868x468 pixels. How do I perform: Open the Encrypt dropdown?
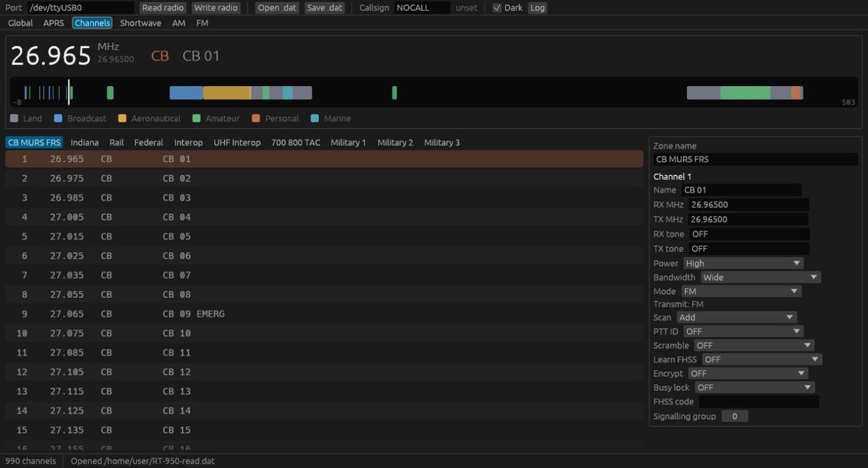point(747,373)
